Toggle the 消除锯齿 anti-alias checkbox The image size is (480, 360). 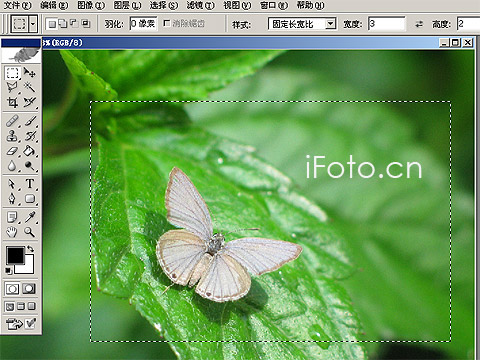pos(167,23)
